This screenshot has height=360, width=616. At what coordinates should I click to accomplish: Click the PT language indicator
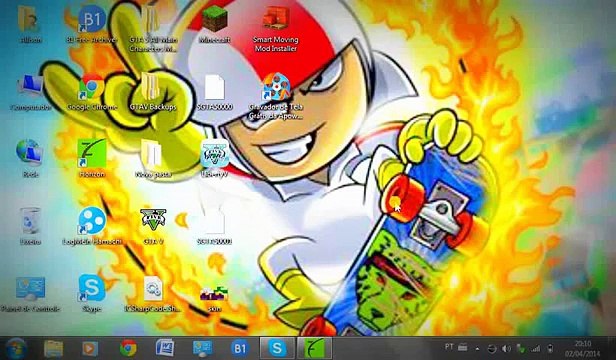click(449, 347)
